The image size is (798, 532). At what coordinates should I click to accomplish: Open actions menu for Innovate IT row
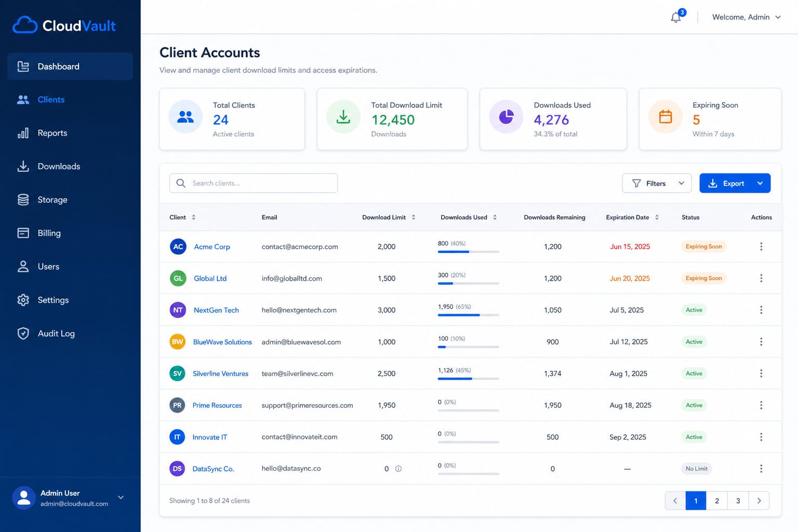pos(761,437)
